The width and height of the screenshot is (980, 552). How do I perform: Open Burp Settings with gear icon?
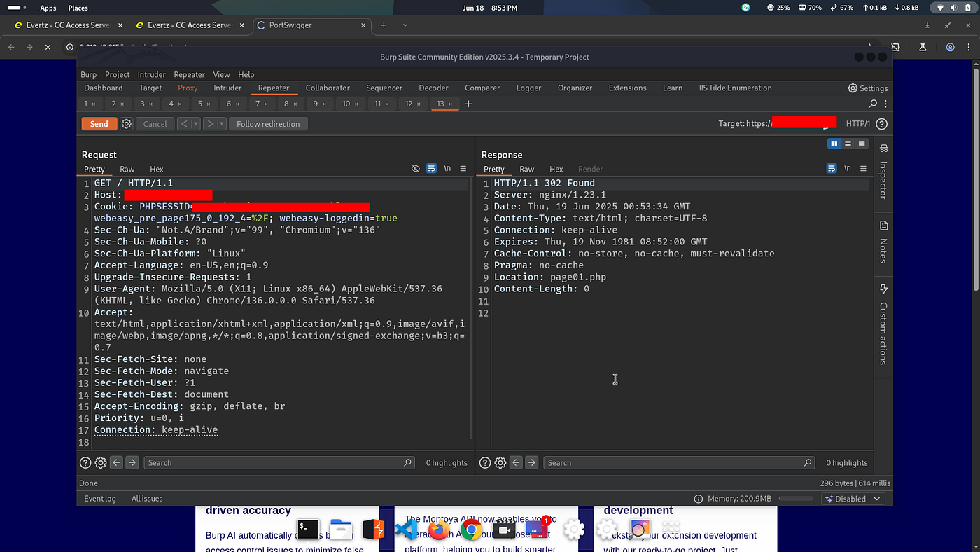868,88
